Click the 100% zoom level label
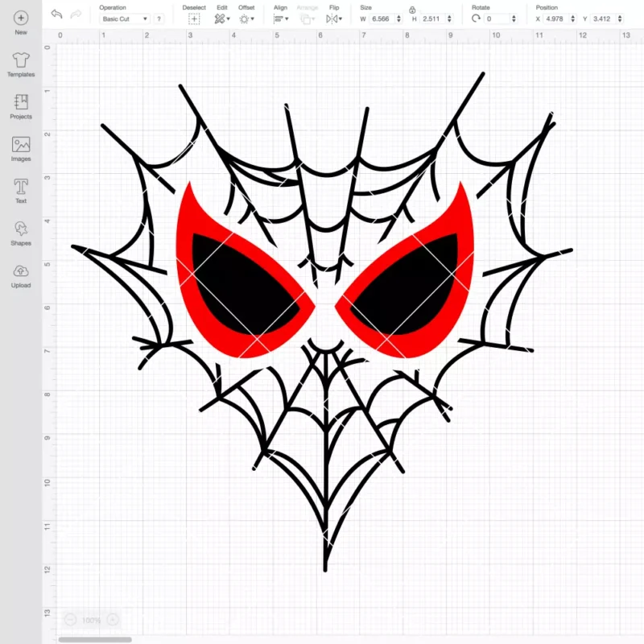Viewport: 644px width, 644px height. click(91, 620)
